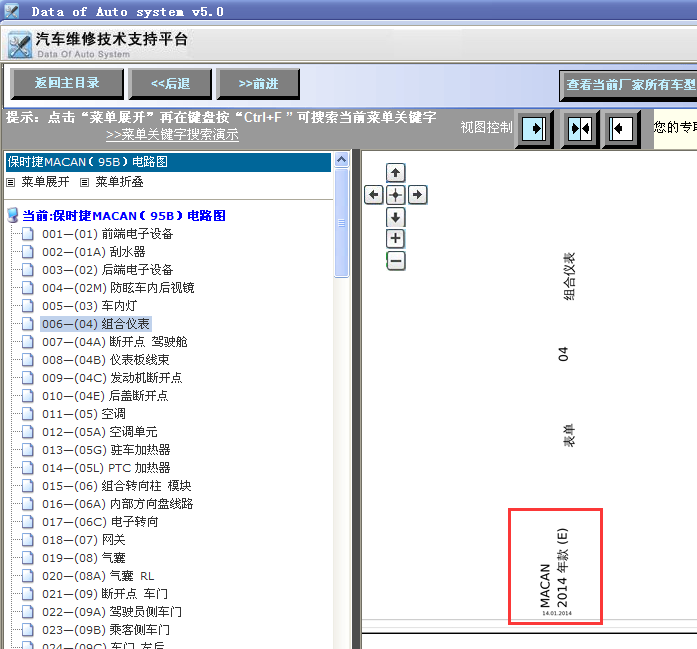Viewport: 697px width, 649px height.
Task: Click document icon beside 002 刮水器
Action: click(28, 252)
